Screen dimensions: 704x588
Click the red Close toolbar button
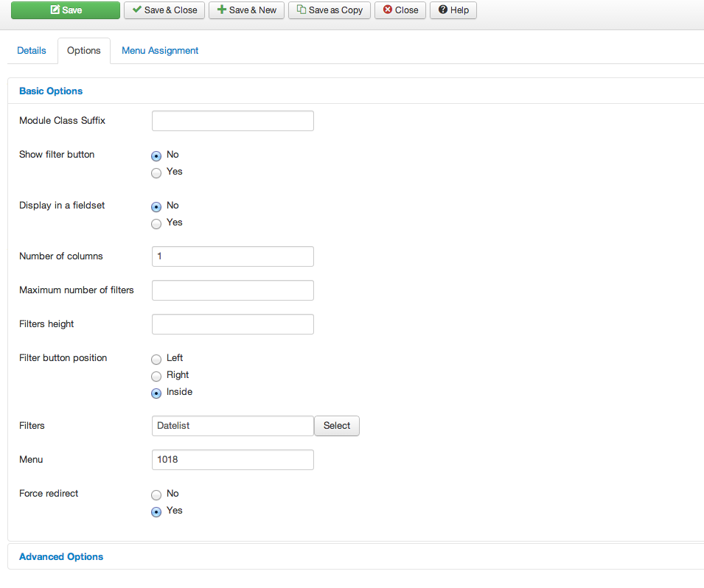point(400,10)
